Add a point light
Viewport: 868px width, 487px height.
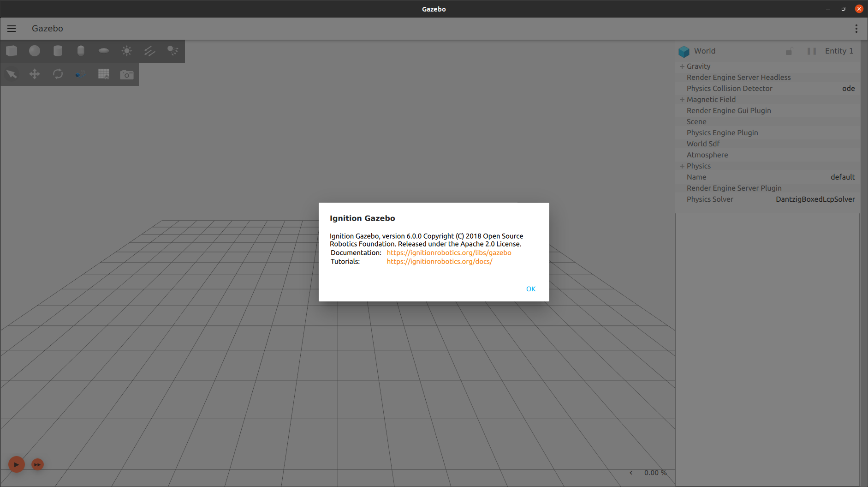(x=127, y=51)
